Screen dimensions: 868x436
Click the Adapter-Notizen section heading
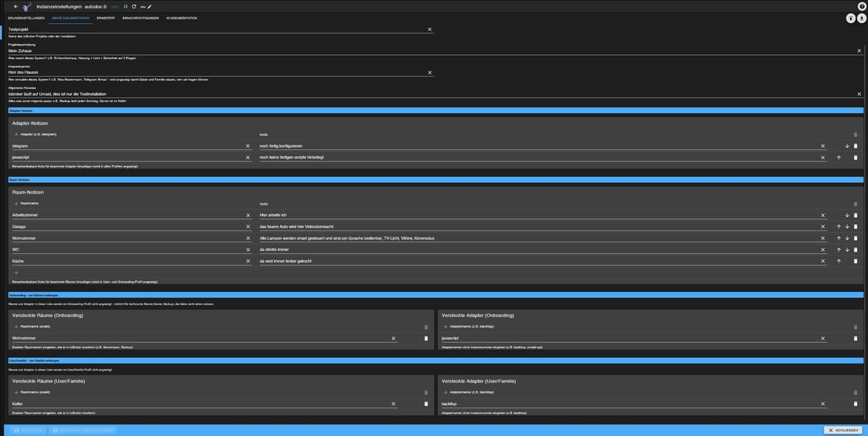[30, 123]
